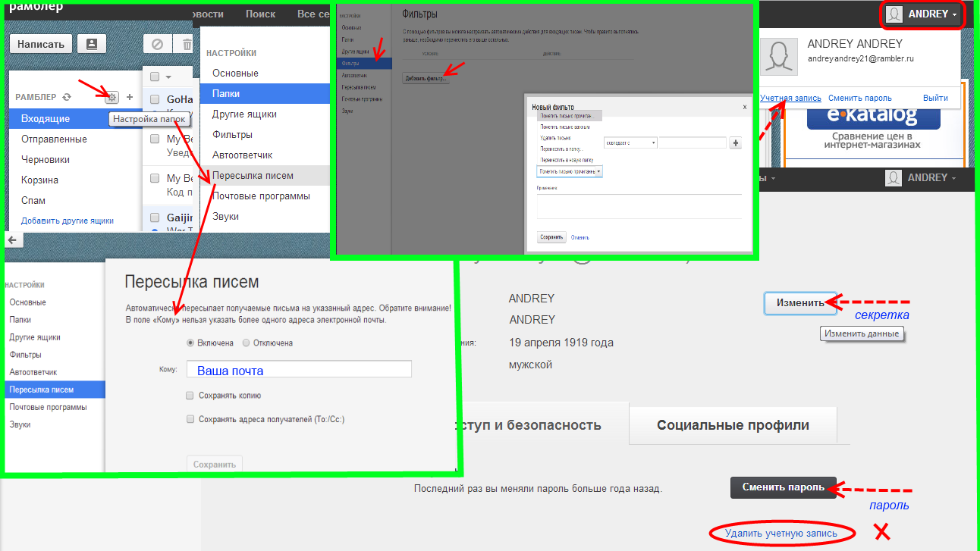
Task: Tick the checkbox for the GoHa message
Action: coord(155,99)
